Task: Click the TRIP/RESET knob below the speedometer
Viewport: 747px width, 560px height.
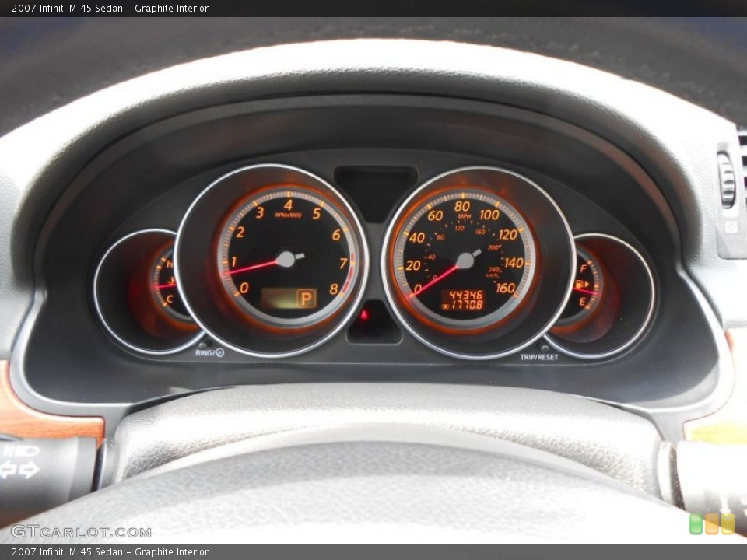Action: (543, 347)
